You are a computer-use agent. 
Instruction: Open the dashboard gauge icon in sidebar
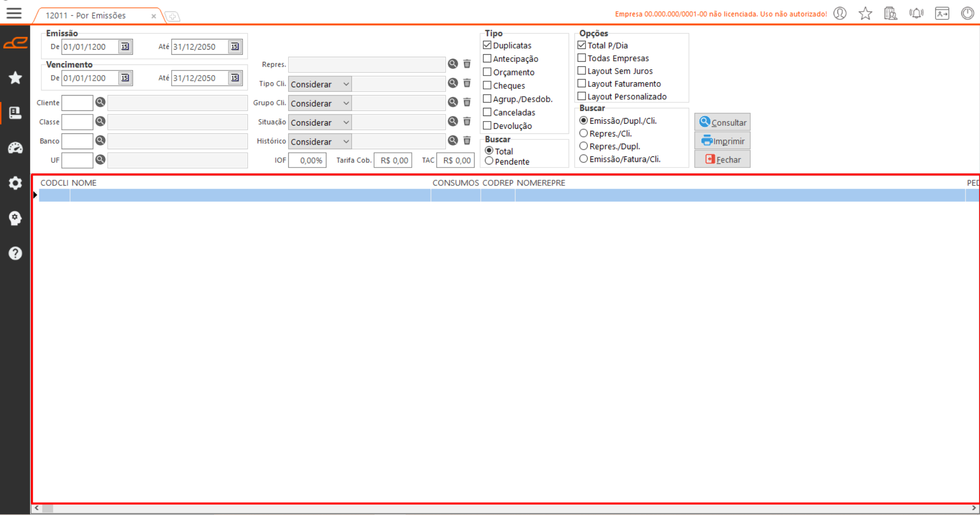(15, 148)
